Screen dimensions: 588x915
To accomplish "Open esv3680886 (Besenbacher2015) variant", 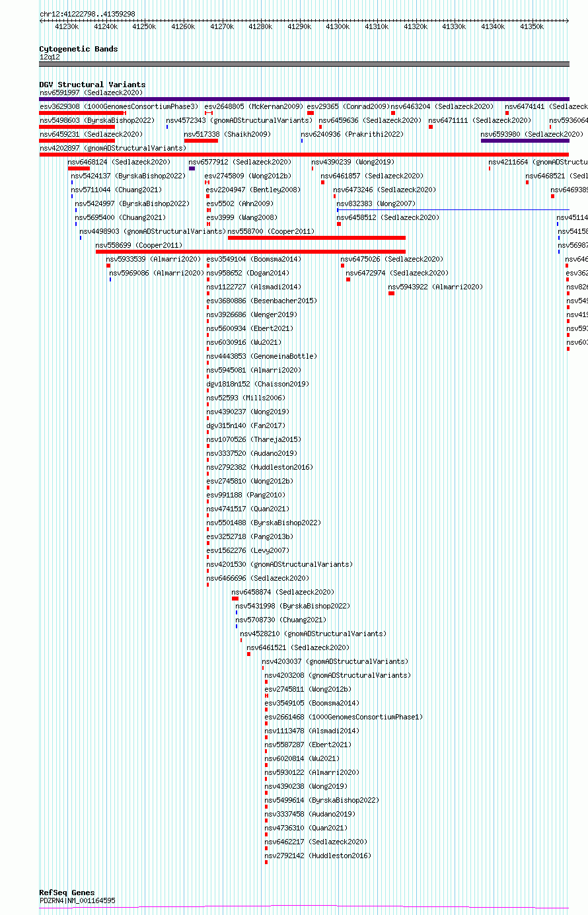I will pos(262,301).
